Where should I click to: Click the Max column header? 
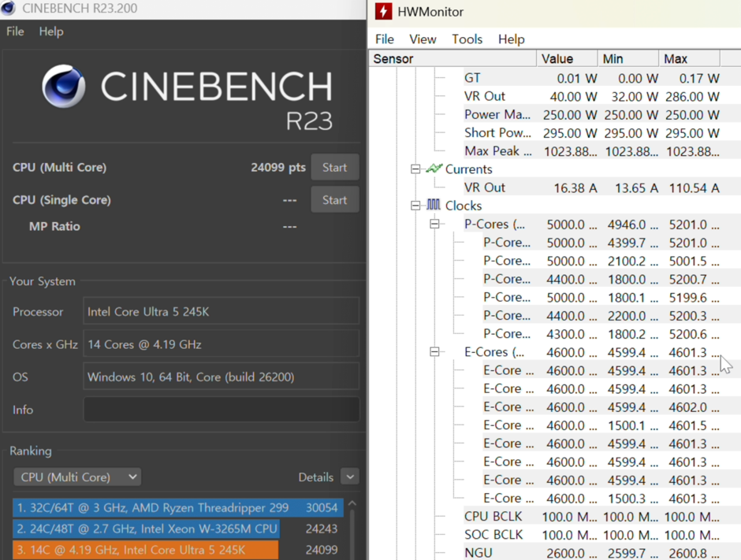point(689,58)
